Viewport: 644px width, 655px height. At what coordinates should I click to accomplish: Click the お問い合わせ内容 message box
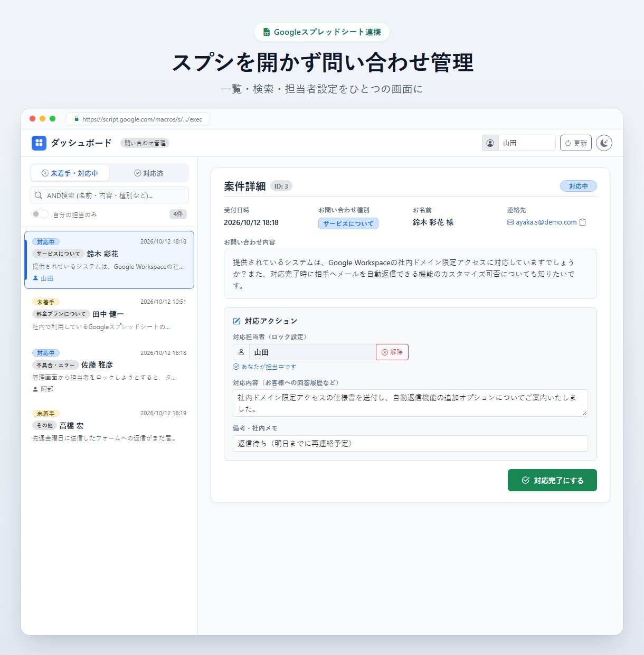point(410,274)
